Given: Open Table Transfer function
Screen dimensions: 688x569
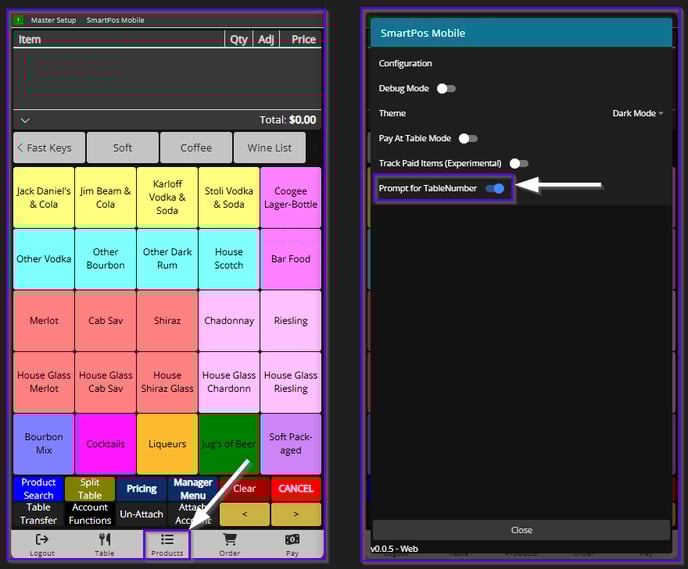Looking at the screenshot, I should 39,514.
